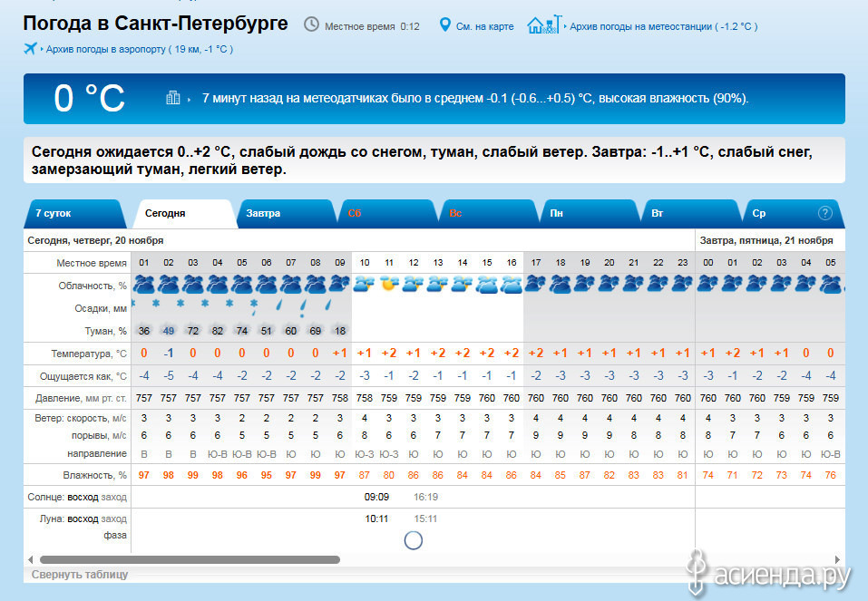Click the moon phase circle icon
Image resolution: width=868 pixels, height=601 pixels.
click(x=413, y=540)
